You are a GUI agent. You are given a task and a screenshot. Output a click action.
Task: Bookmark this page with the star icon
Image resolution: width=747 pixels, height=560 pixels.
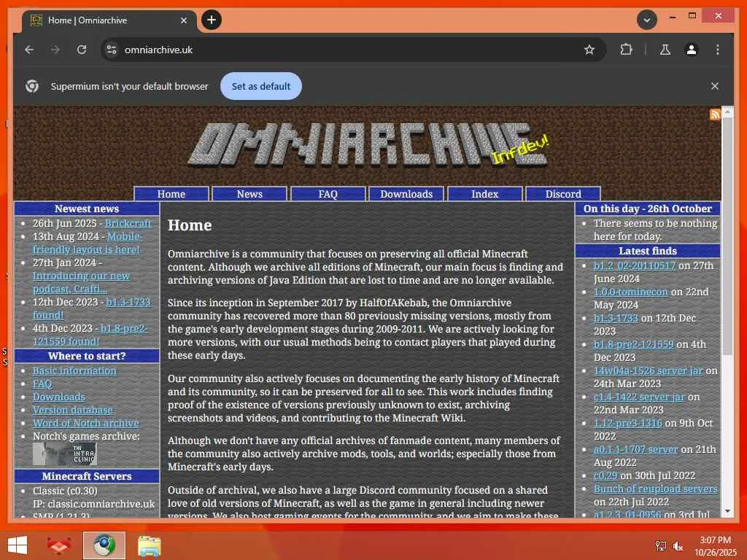coord(589,50)
